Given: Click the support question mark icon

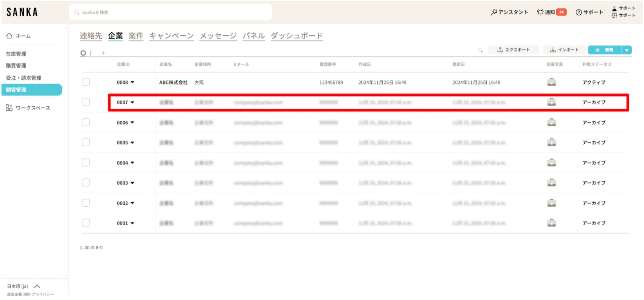Looking at the screenshot, I should [x=579, y=12].
